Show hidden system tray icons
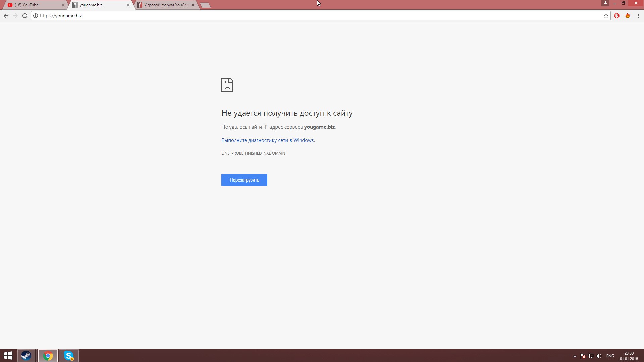644x362 pixels. [x=575, y=356]
